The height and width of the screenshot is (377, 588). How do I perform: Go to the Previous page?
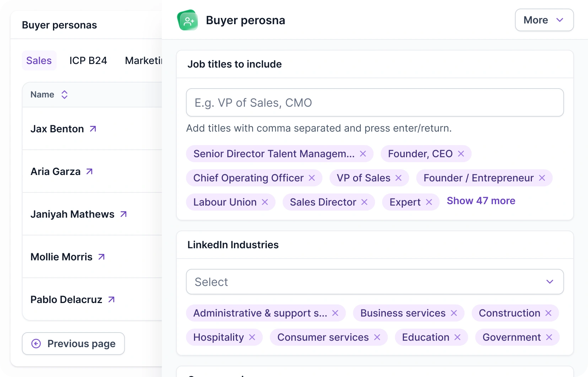tap(73, 344)
